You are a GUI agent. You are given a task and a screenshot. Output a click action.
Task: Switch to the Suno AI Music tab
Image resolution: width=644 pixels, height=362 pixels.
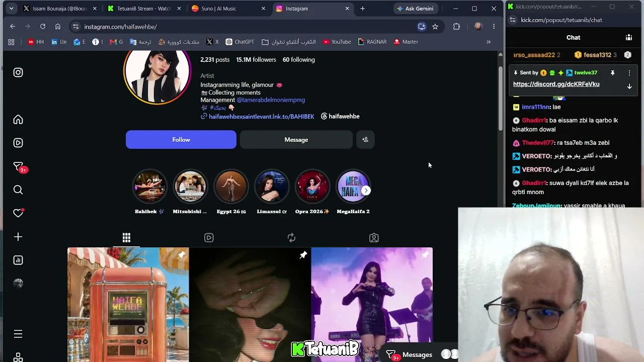[x=228, y=9]
